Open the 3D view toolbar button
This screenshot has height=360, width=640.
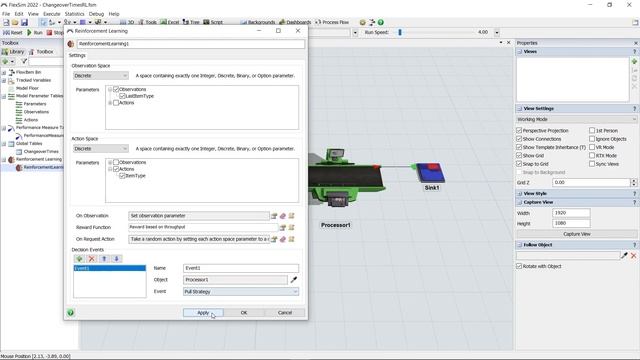click(x=127, y=22)
